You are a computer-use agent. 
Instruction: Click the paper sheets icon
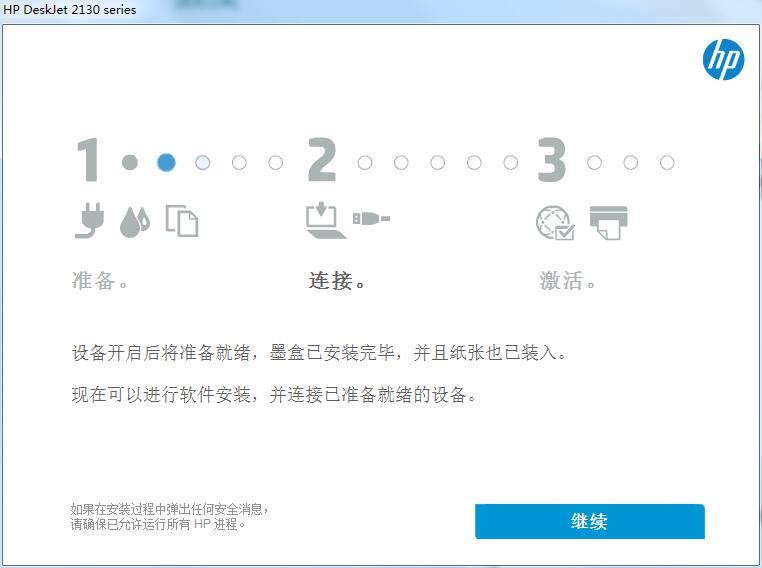tap(182, 221)
